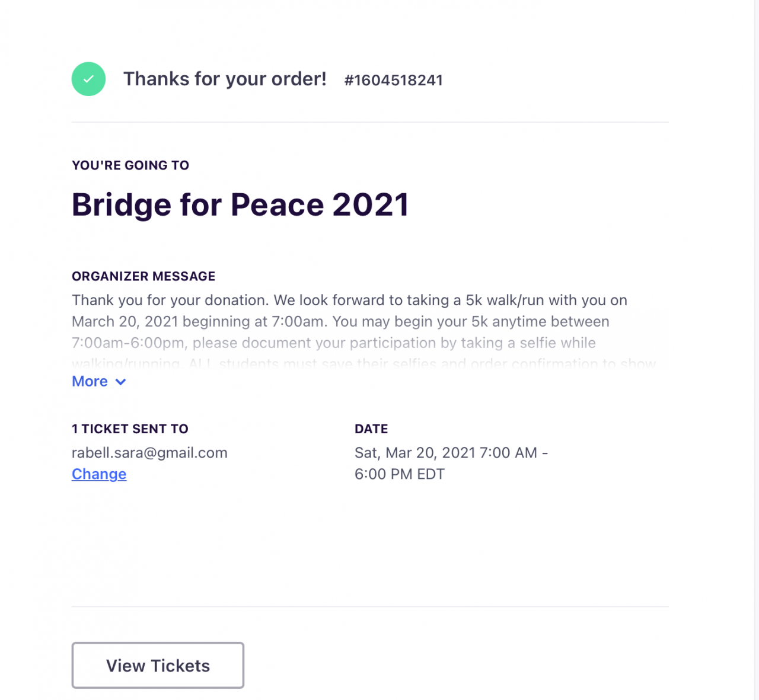759x700 pixels.
Task: Open the View Tickets button
Action: click(x=158, y=665)
